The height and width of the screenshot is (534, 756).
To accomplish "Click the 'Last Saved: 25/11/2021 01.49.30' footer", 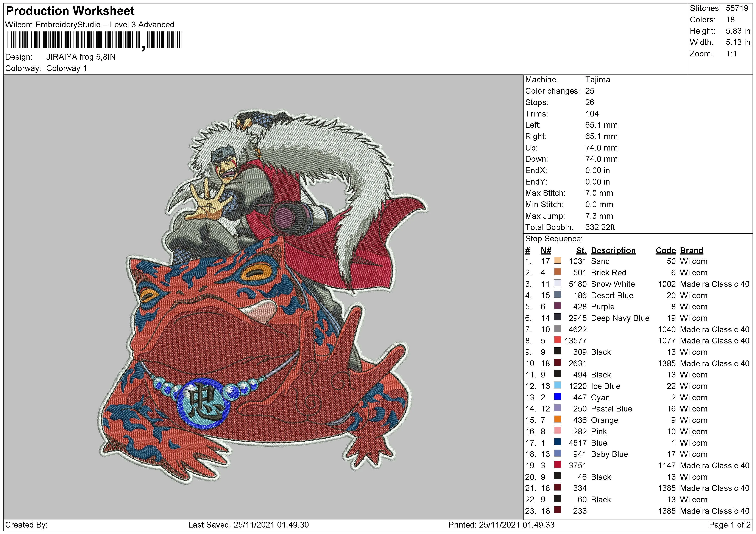I will coord(248,525).
